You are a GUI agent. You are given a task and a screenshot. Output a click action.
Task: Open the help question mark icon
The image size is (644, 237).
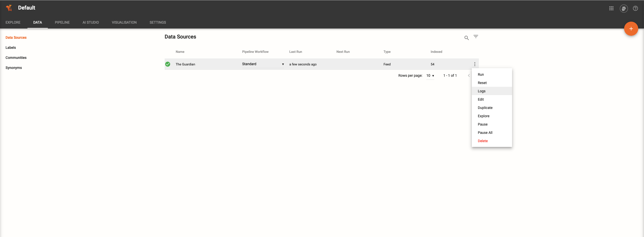(x=635, y=8)
